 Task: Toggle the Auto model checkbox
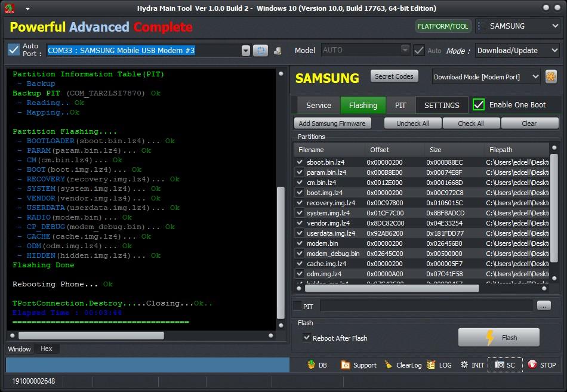click(419, 50)
